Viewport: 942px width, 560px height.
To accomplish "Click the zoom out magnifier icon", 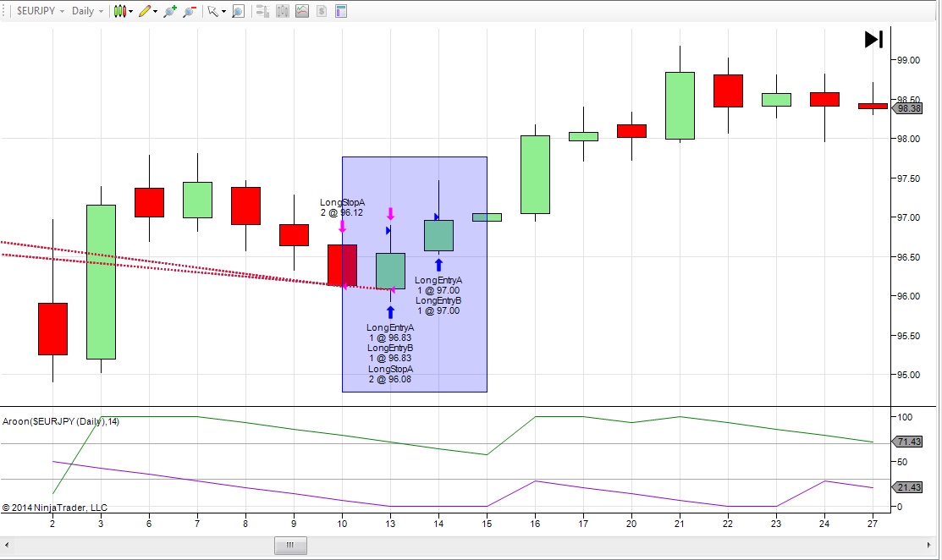I will coord(190,11).
